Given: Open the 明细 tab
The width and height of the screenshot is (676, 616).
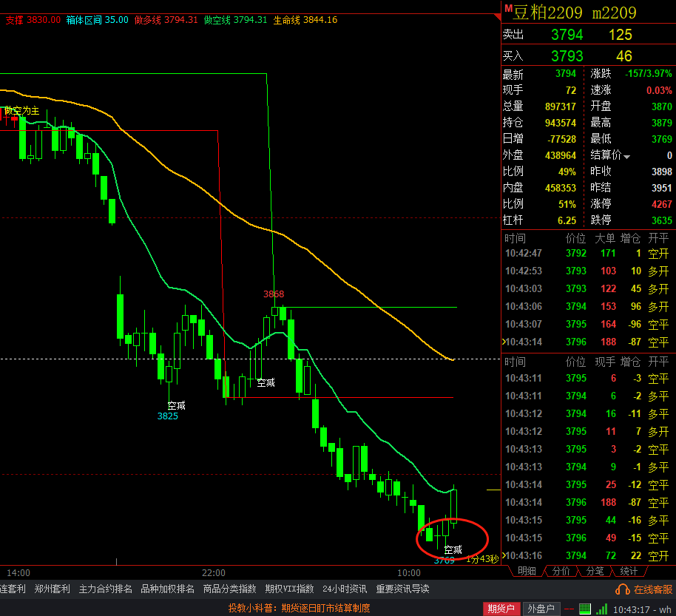Looking at the screenshot, I should (527, 571).
